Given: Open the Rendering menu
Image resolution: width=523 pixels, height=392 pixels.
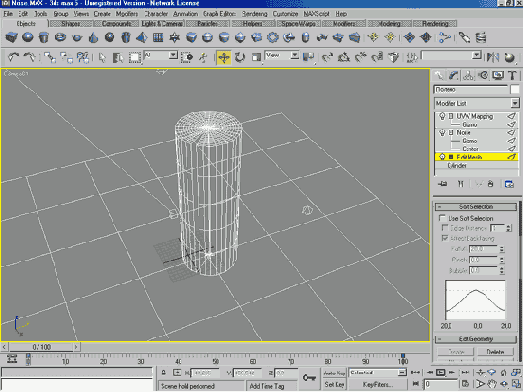Looking at the screenshot, I should click(254, 14).
